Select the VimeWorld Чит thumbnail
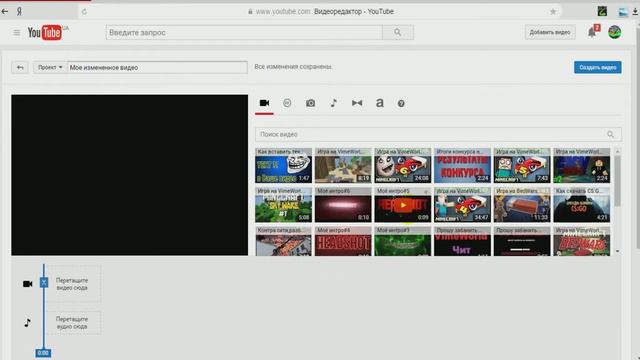640x360 pixels. tap(462, 242)
